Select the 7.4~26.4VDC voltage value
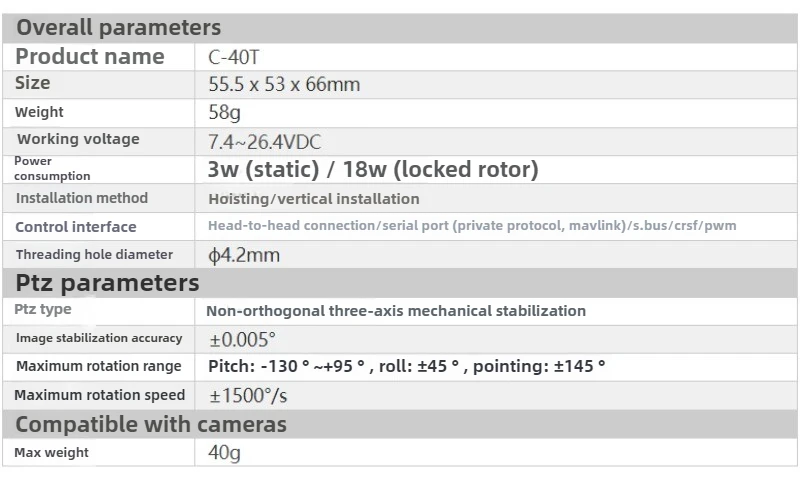Viewport: 800px width, 482px height. coord(264,142)
